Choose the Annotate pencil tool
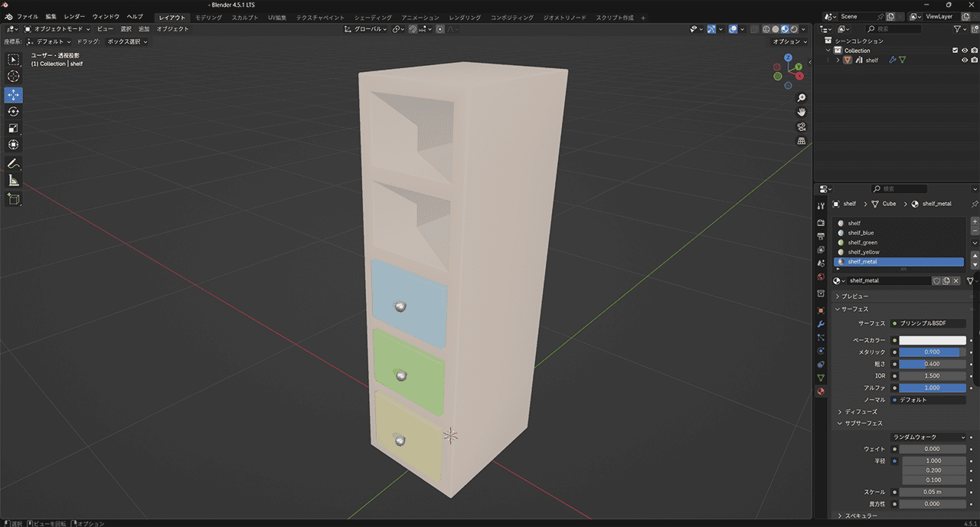The width and height of the screenshot is (980, 527). coord(14,164)
